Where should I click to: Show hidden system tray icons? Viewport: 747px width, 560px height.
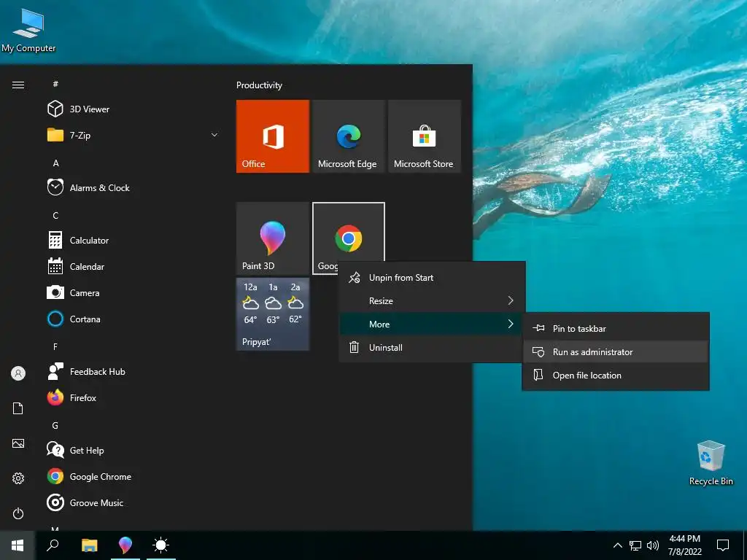tap(617, 545)
